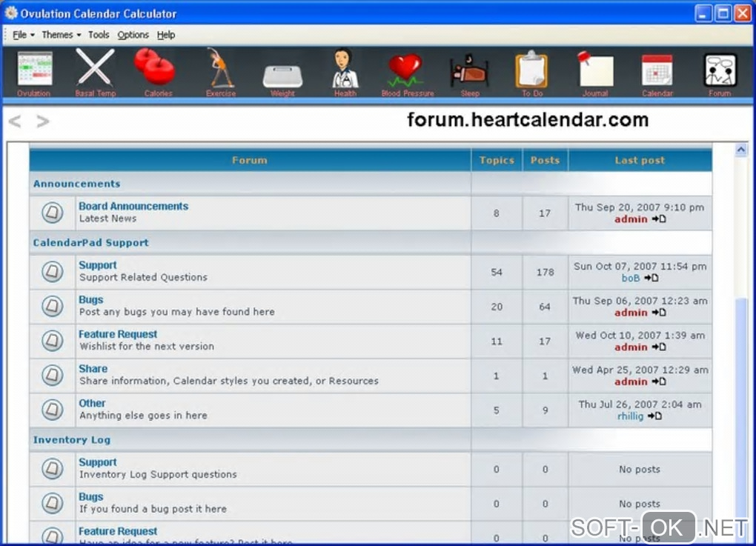The width and height of the screenshot is (756, 546).
Task: Open the CalendarPad Support category heading
Action: [x=90, y=242]
